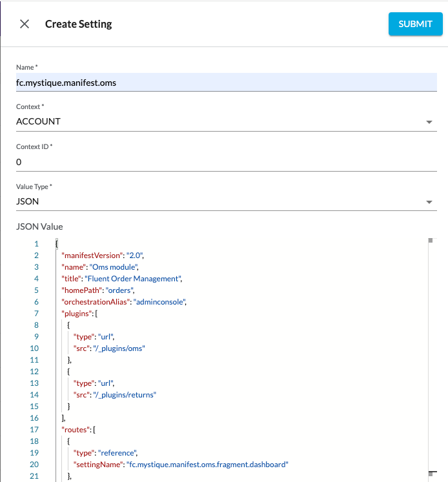The height and width of the screenshot is (482, 448).
Task: Click the "type": "url" text on line 13
Action: click(x=94, y=383)
